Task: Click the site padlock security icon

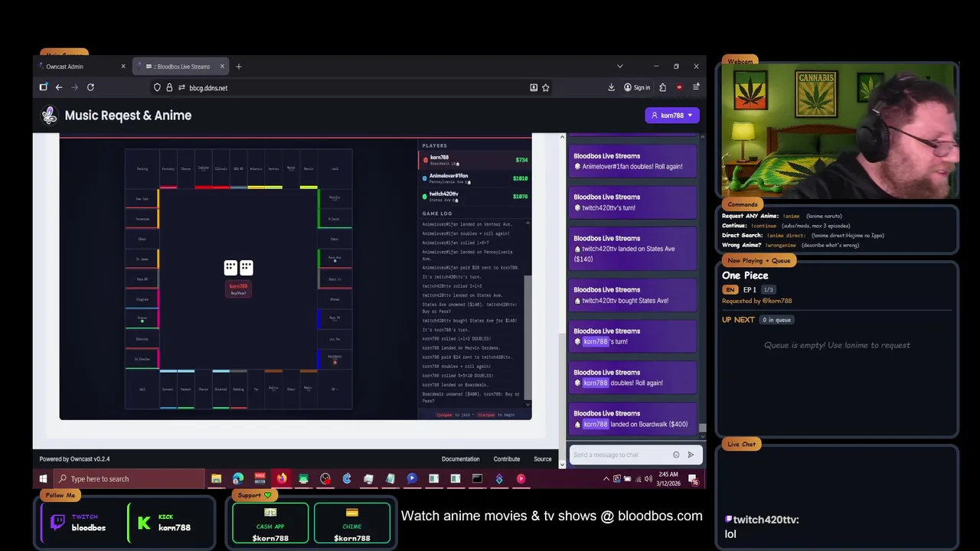Action: [169, 87]
